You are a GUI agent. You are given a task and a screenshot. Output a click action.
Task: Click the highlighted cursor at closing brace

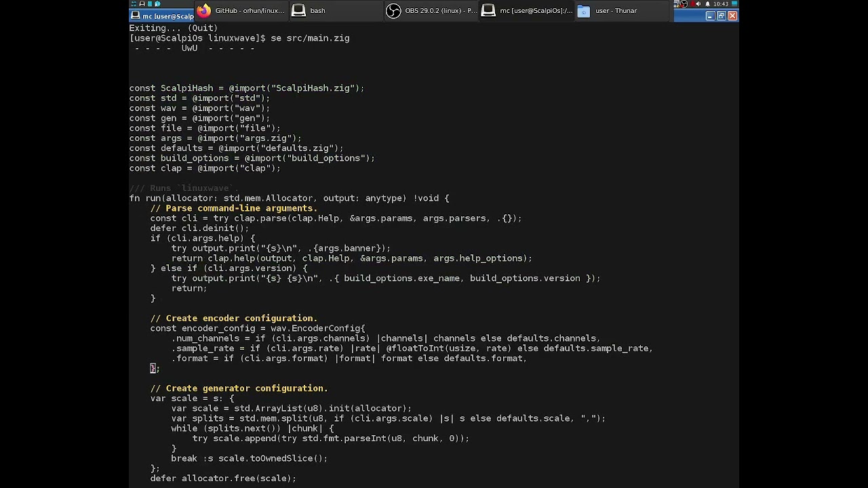tap(153, 368)
